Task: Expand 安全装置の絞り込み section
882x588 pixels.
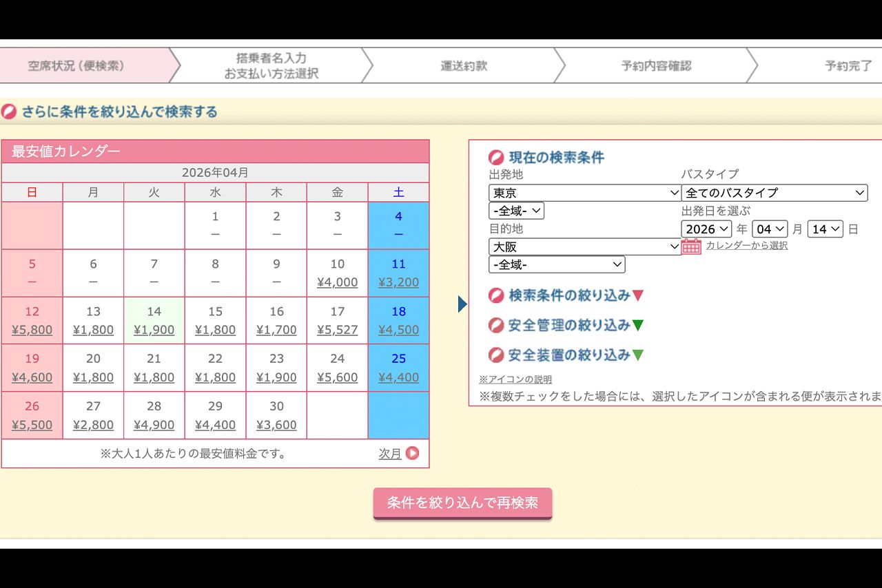Action: (566, 355)
